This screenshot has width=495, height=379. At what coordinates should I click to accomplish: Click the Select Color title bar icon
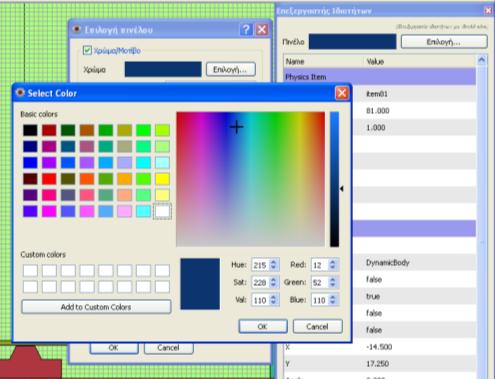point(20,93)
